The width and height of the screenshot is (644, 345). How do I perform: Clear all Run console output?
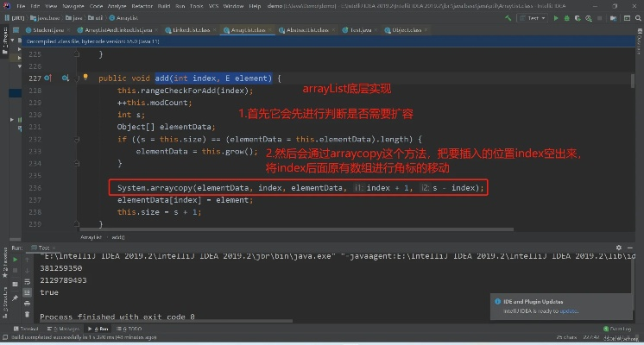pyautogui.click(x=27, y=314)
